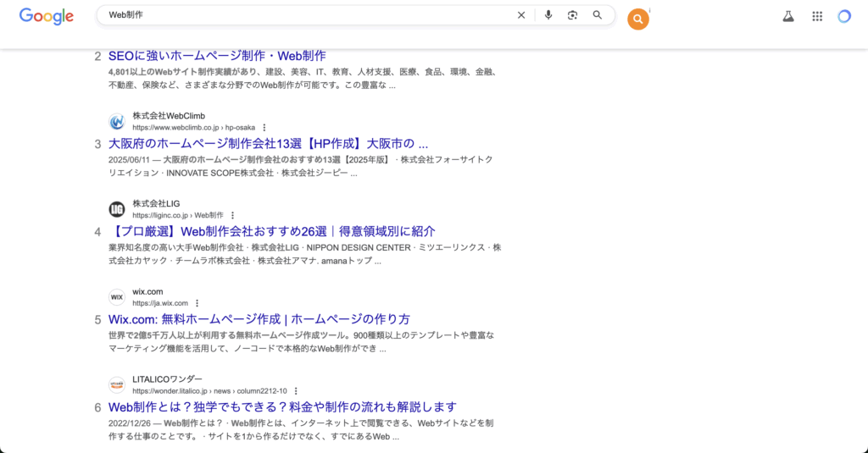The width and height of the screenshot is (868, 453).
Task: Click the snippet starting 世界で2億5千万人以上
Action: (x=302, y=342)
